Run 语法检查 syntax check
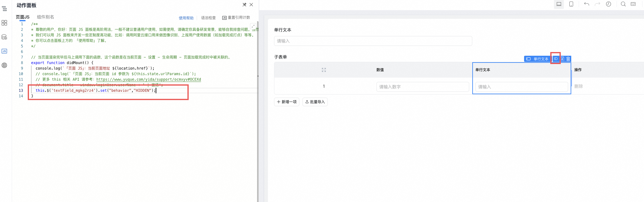644x202 pixels. 208,18
